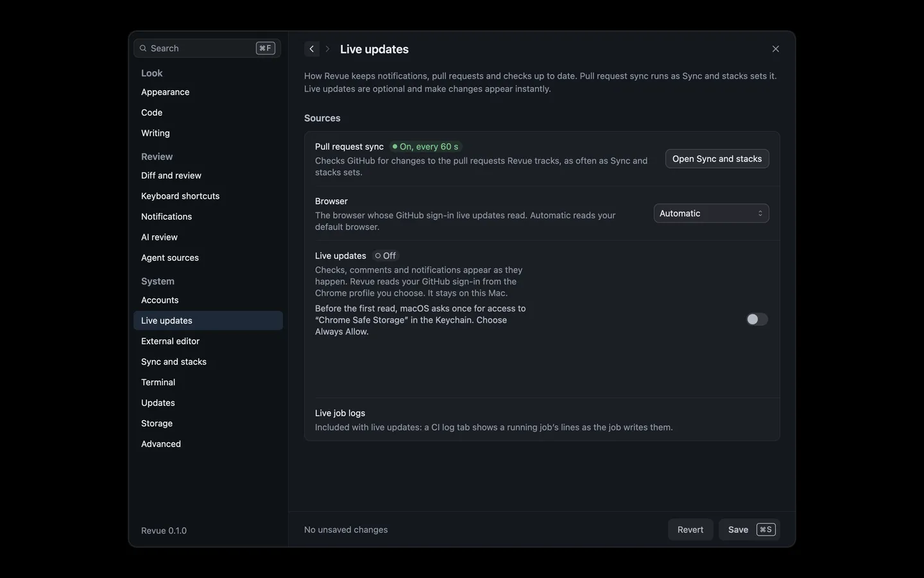This screenshot has height=578, width=924.
Task: Click the Live updates page title
Action: 374,49
